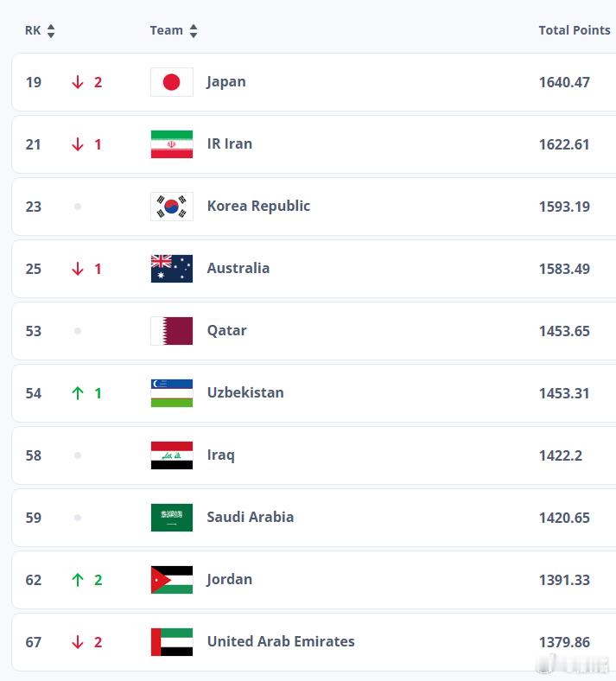Viewport: 616px width, 681px height.
Task: Click the Uzbekistan flag icon
Action: 171,393
